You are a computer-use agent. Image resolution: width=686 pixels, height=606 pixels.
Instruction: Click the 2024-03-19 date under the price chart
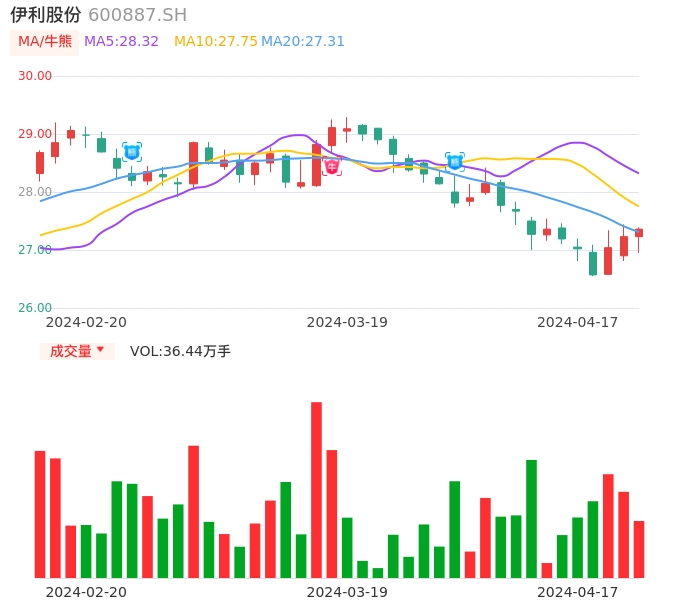coord(347,322)
